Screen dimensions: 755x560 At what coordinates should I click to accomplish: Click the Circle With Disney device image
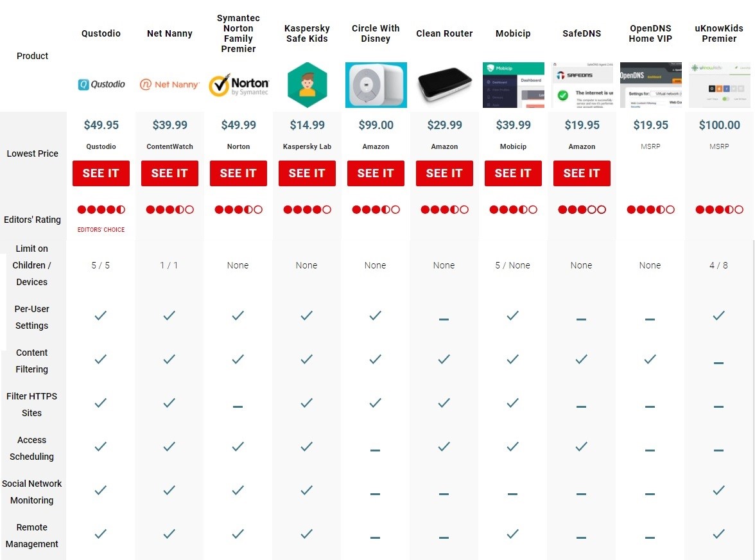coord(376,85)
